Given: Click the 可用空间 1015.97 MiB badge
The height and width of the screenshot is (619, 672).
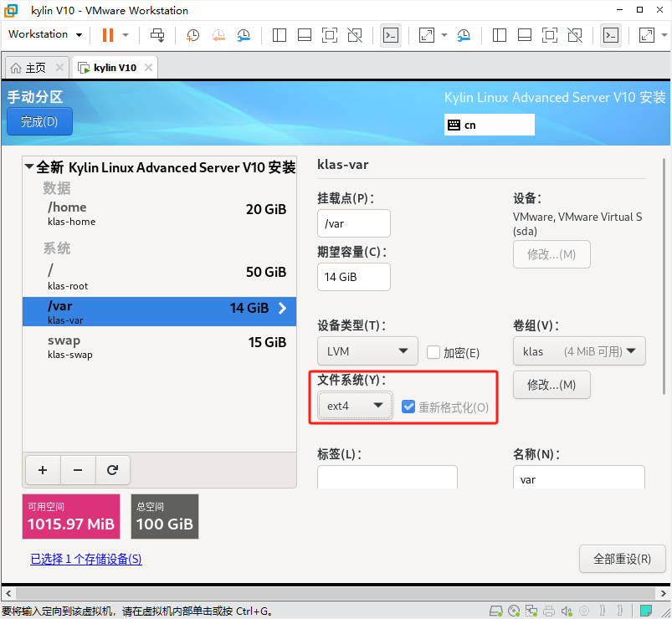Looking at the screenshot, I should [71, 517].
